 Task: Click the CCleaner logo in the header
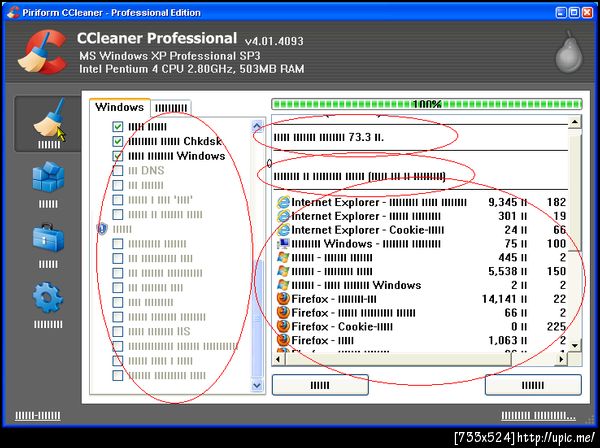43,52
